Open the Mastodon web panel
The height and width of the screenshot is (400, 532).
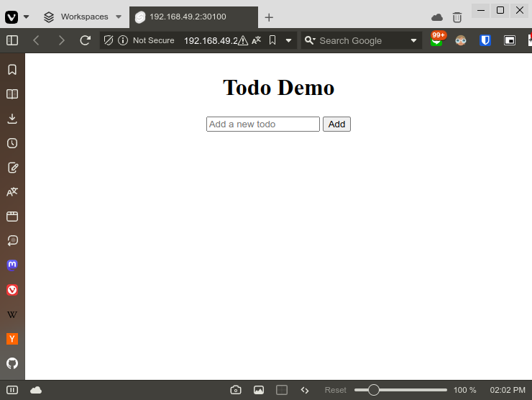tap(12, 265)
